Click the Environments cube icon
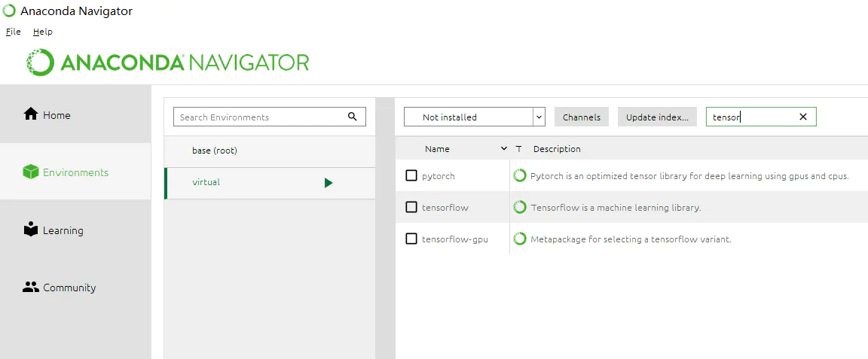This screenshot has height=359, width=868. point(31,172)
